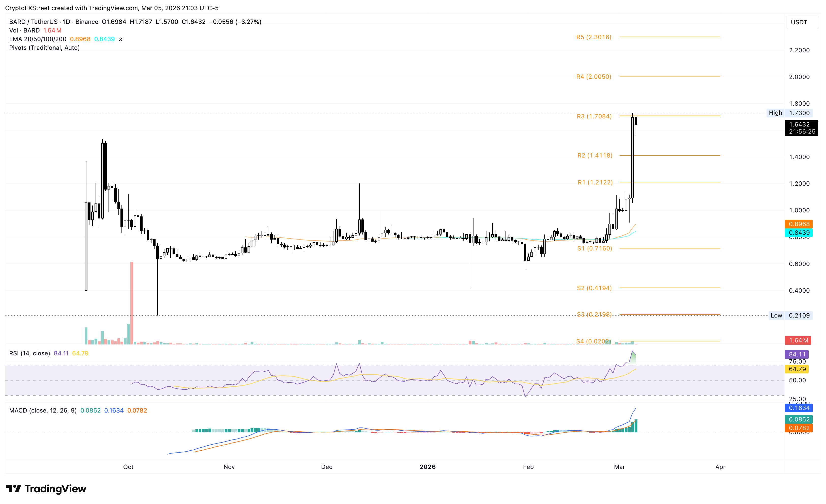Click the yellow 64.79 RSI average tag
This screenshot has width=826, height=504.
click(797, 369)
